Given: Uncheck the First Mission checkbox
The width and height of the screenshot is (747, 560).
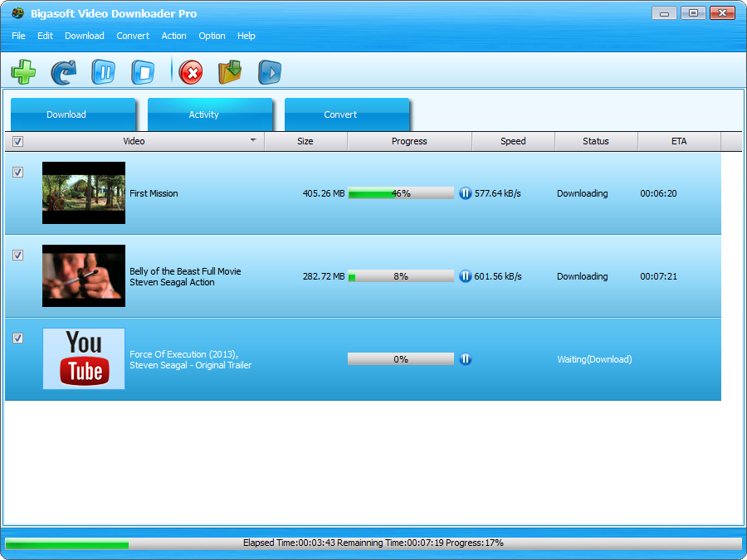Looking at the screenshot, I should (x=17, y=172).
